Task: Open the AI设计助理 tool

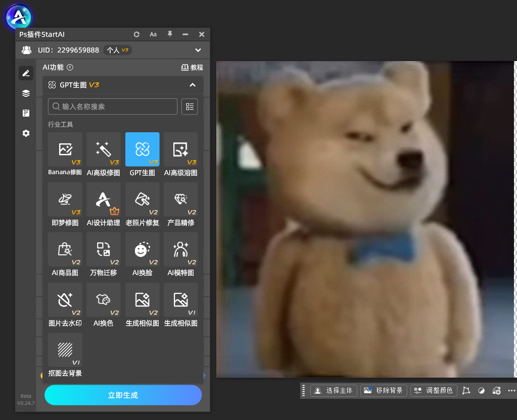Action: coord(104,204)
